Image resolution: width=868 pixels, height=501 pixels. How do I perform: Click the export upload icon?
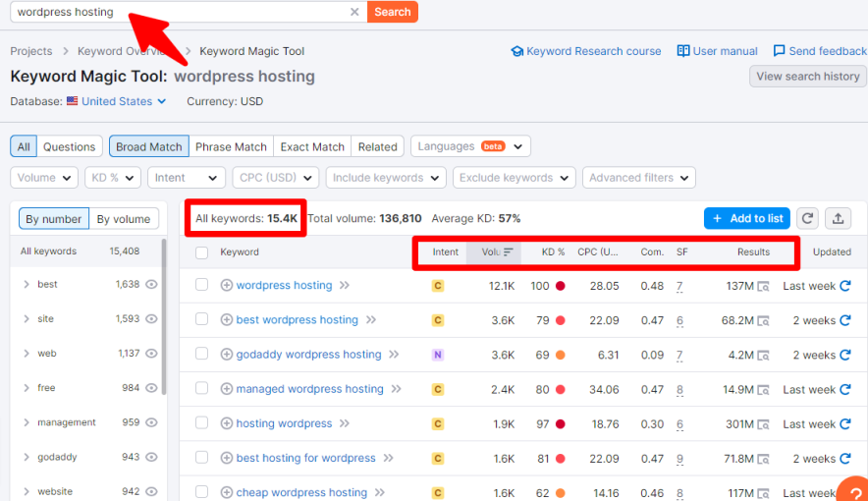click(838, 218)
